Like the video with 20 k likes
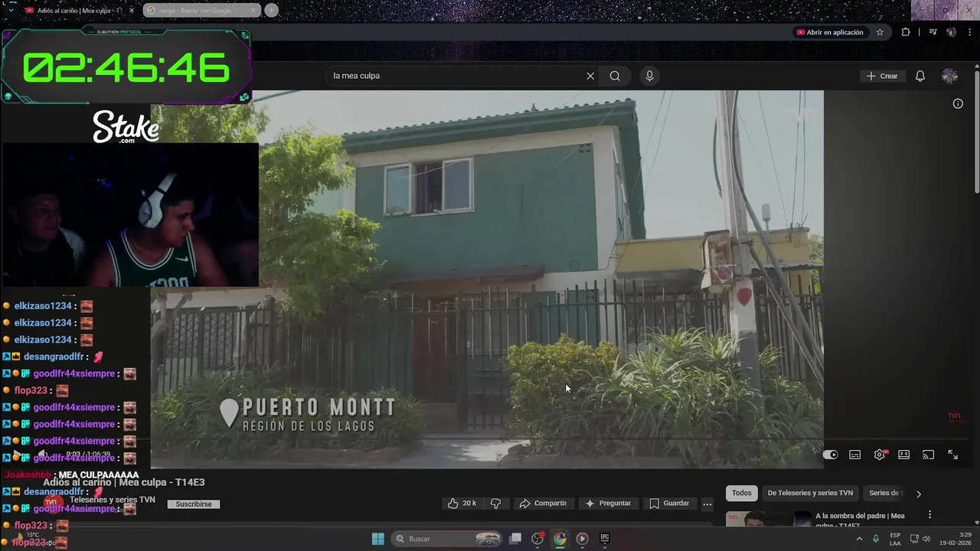 tap(462, 503)
